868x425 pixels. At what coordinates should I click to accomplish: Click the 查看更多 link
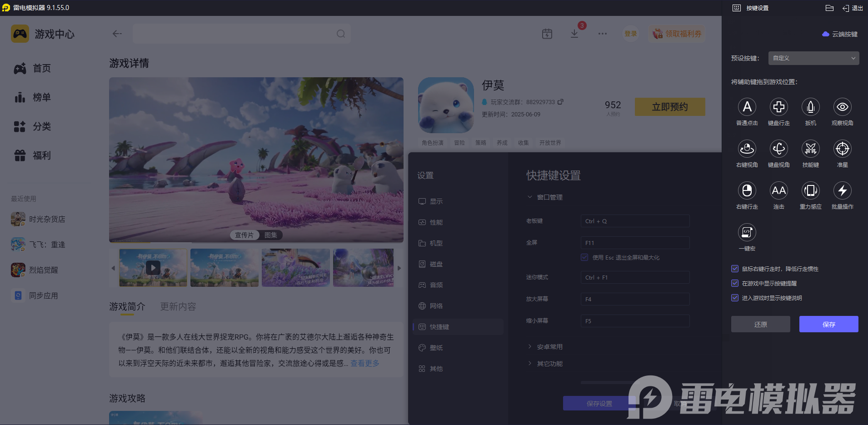pyautogui.click(x=365, y=363)
